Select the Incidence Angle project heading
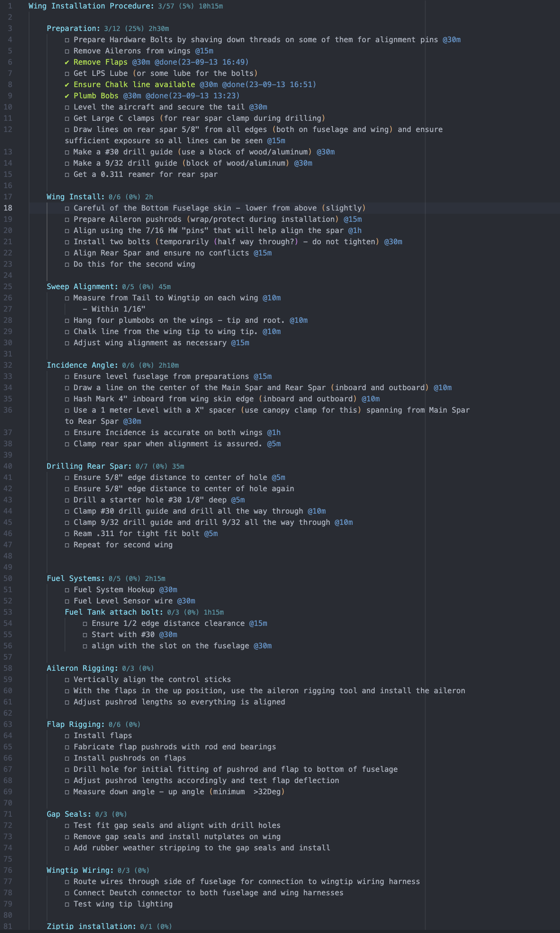The width and height of the screenshot is (560, 933). (x=82, y=365)
